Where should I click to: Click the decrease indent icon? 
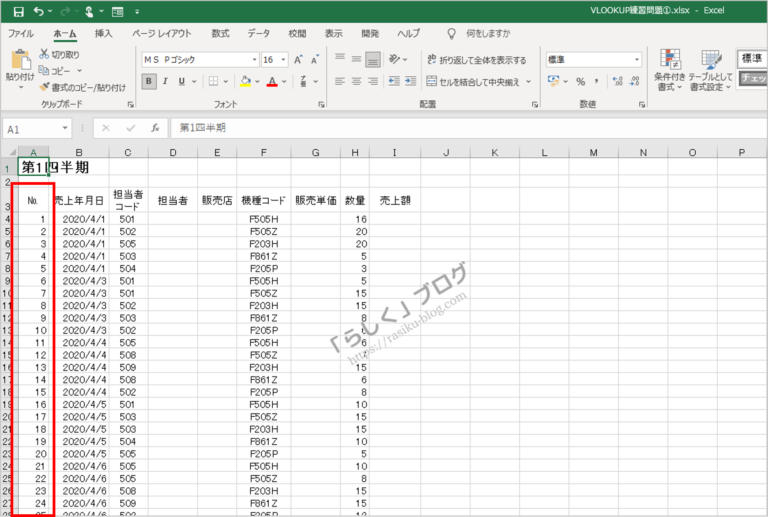(394, 81)
